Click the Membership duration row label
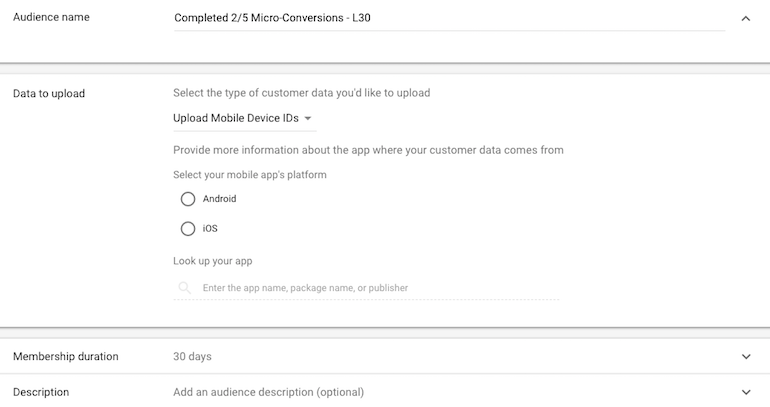 (x=66, y=356)
